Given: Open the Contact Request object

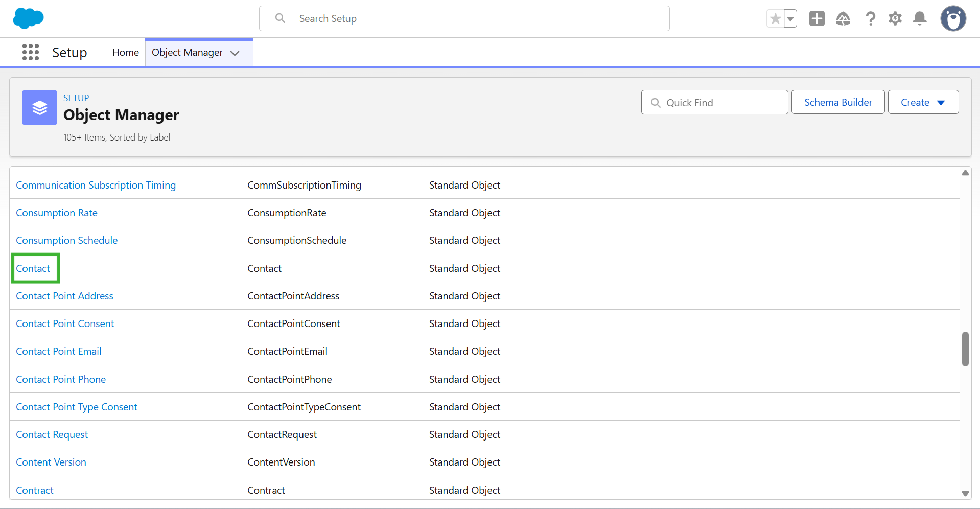Looking at the screenshot, I should click(x=52, y=434).
